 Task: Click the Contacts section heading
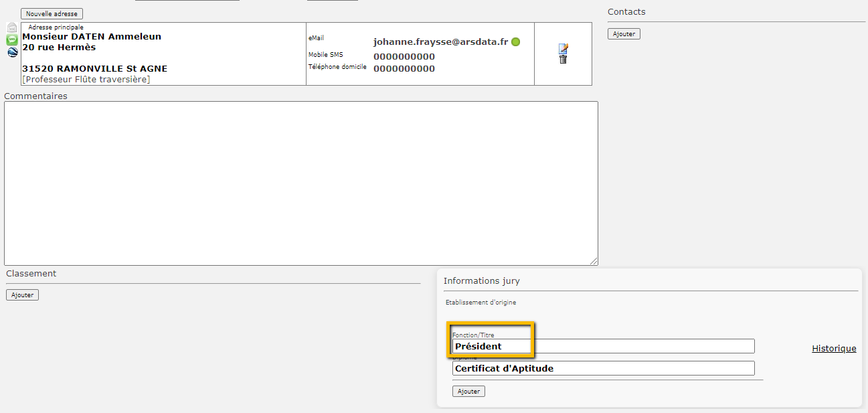626,12
